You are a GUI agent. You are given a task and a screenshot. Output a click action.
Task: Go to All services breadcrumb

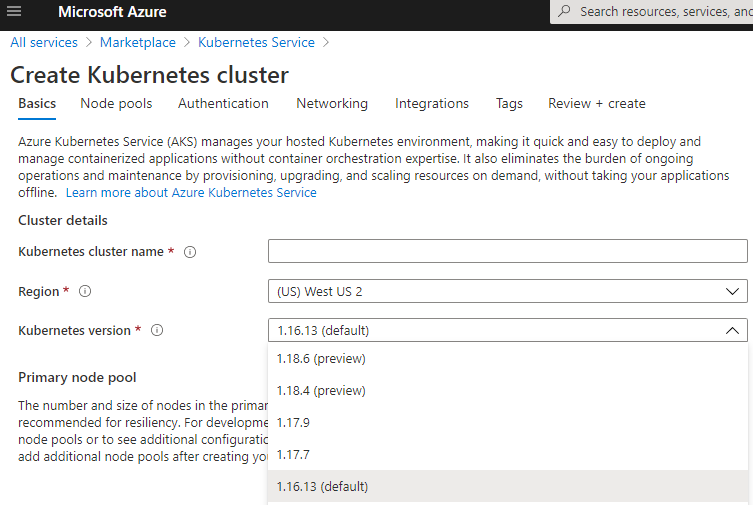click(x=44, y=42)
